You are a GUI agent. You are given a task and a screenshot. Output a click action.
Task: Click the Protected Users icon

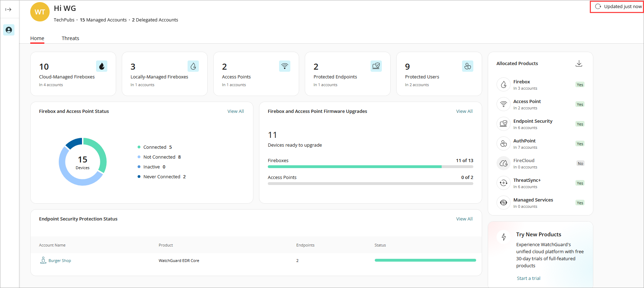468,66
